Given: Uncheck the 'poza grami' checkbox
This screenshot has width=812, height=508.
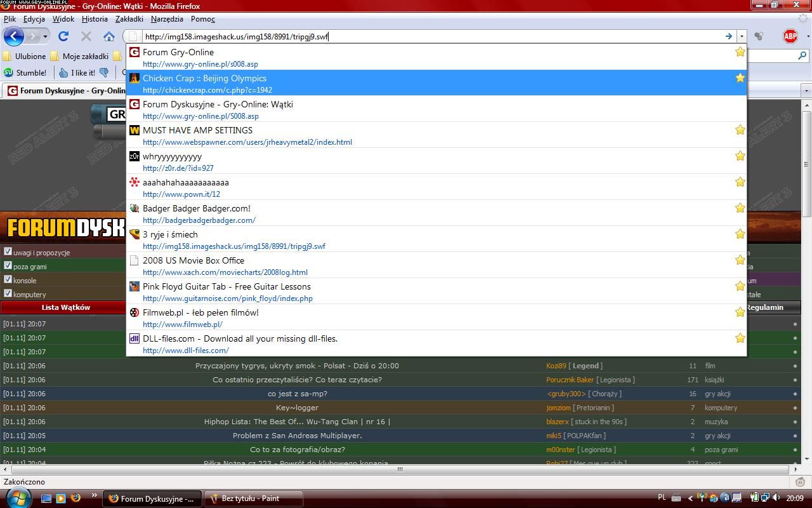Looking at the screenshot, I should [8, 265].
